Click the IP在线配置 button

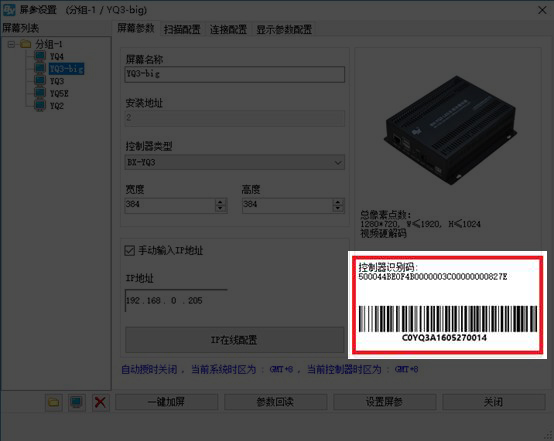tap(234, 340)
